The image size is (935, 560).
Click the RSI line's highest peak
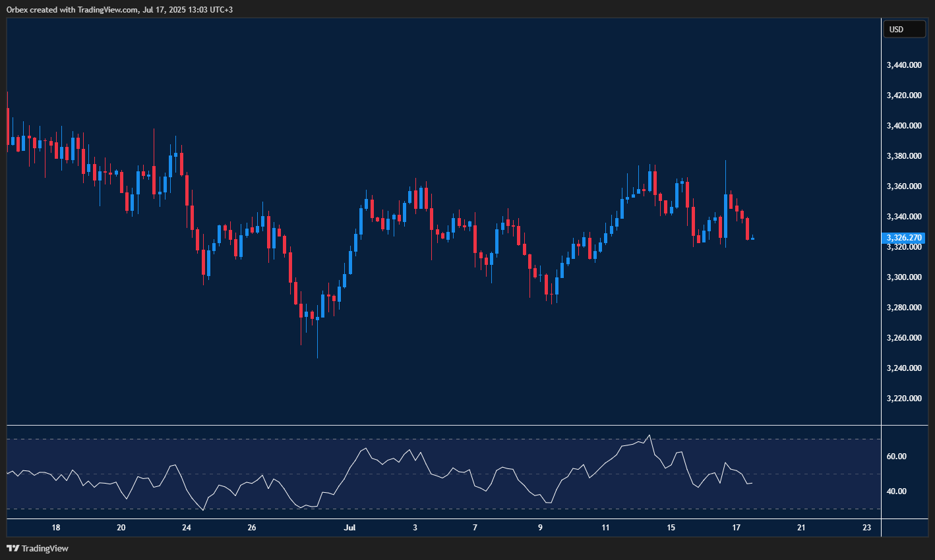point(649,435)
